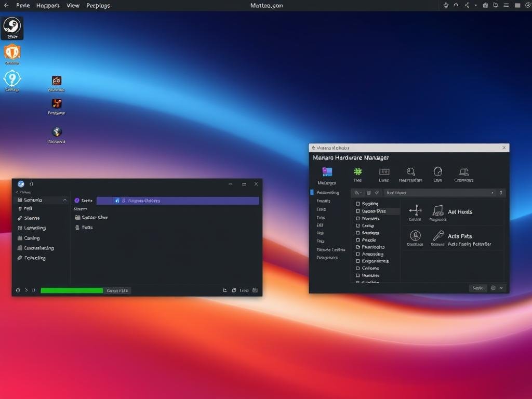Screen dimensions: 532x399
Task: Click the Load button in the left window's bottom bar
Action: (x=244, y=290)
